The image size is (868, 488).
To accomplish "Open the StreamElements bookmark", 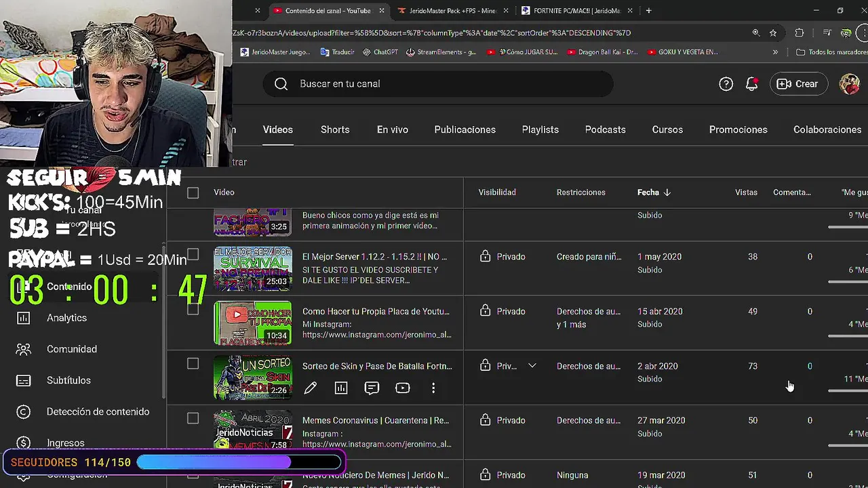I will pos(441,52).
